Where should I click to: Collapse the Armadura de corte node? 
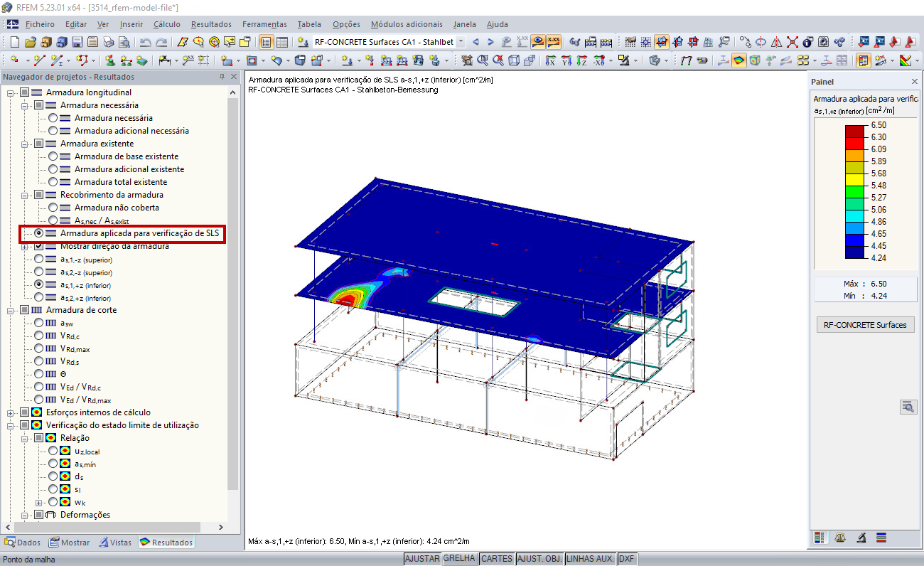tap(11, 310)
